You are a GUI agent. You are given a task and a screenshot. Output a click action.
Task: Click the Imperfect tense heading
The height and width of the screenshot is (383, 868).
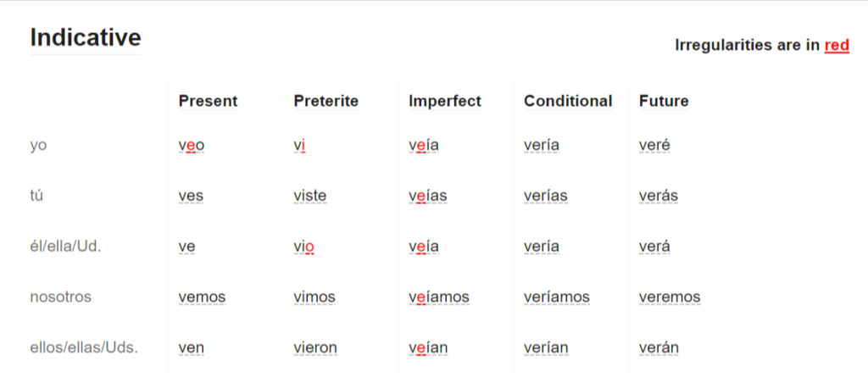[x=445, y=101]
